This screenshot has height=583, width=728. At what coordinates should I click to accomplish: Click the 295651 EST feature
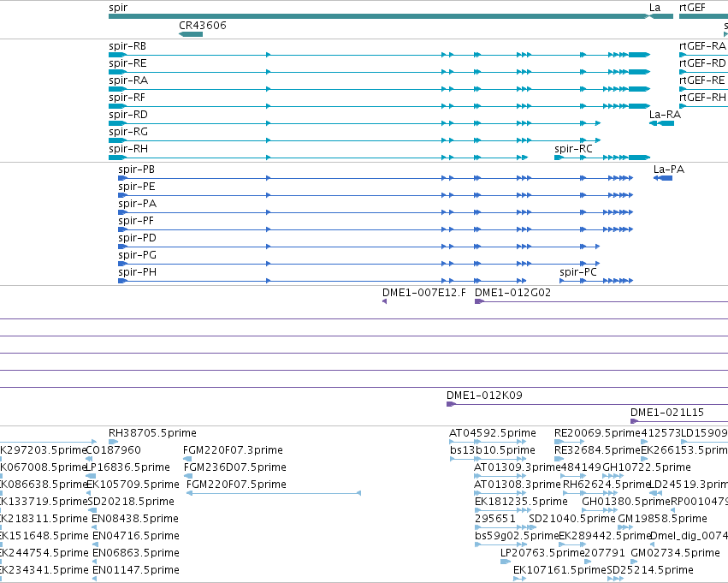(x=505, y=527)
